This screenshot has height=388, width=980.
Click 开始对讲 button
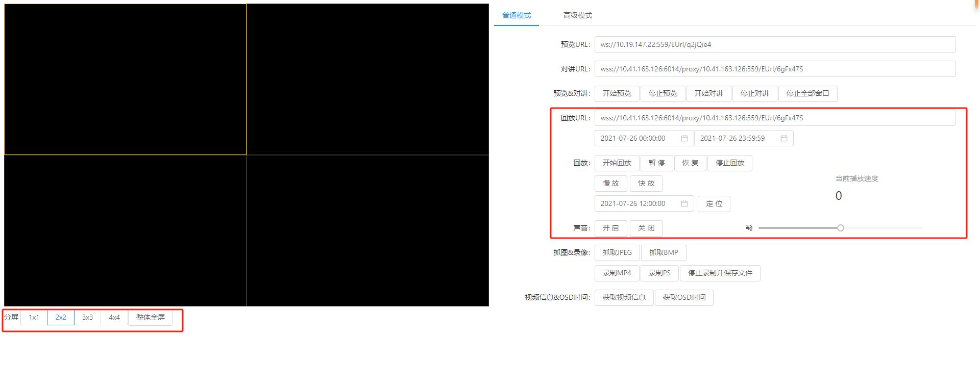point(709,93)
